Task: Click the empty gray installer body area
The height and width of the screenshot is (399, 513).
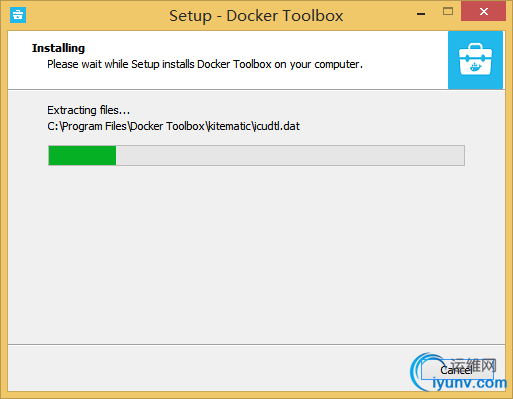Action: (257, 253)
